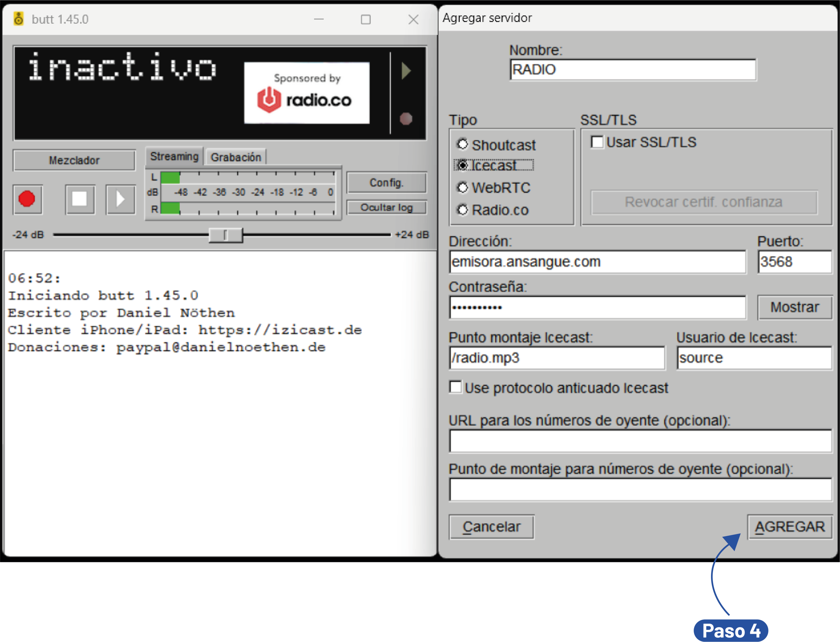Enable the Usar SSL/TLS checkbox
Viewport: 840px width, 642px height.
[597, 142]
